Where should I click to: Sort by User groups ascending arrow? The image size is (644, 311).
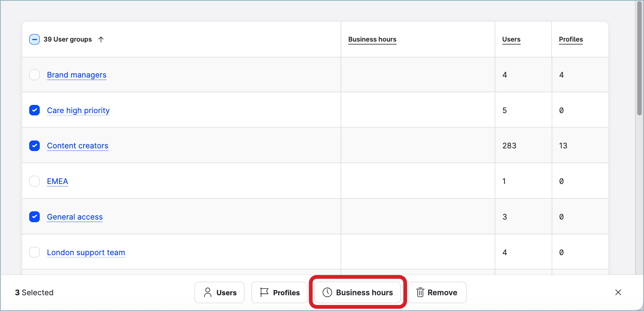[x=101, y=39]
